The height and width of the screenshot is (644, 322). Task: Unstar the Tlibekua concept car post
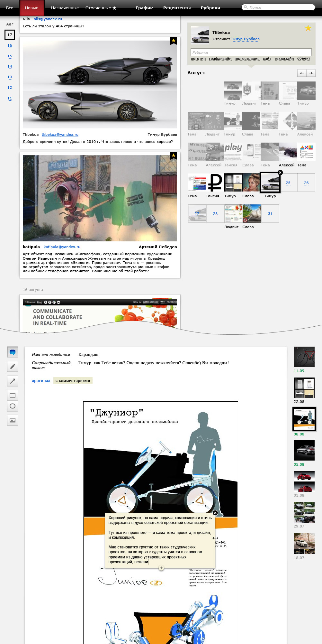(x=174, y=41)
